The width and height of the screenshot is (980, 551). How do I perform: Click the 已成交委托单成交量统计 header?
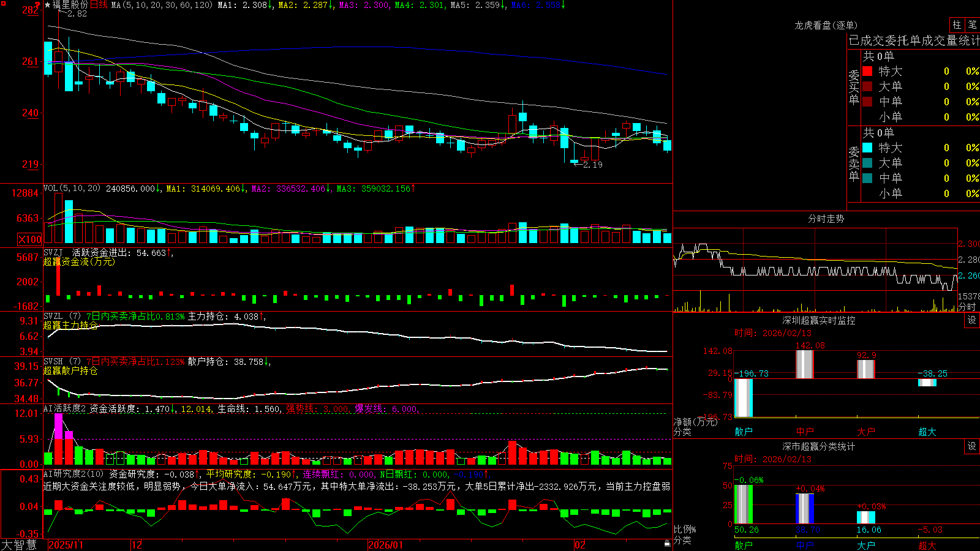914,40
